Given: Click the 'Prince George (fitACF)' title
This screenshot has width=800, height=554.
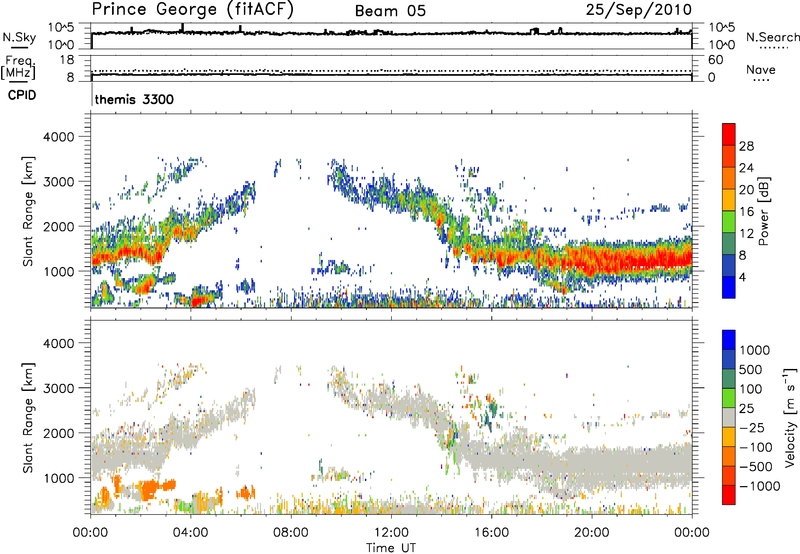Looking at the screenshot, I should point(193,10).
